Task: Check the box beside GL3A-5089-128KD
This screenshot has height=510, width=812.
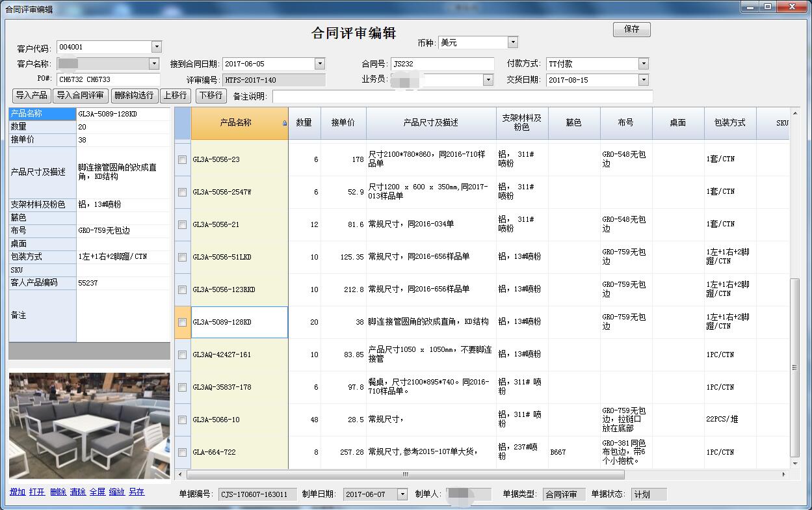Action: (x=183, y=322)
